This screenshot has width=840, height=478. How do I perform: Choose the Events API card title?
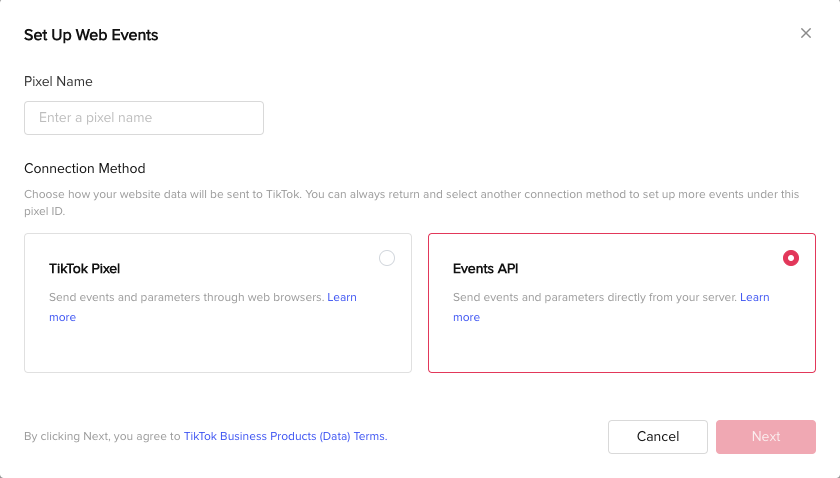(x=485, y=268)
